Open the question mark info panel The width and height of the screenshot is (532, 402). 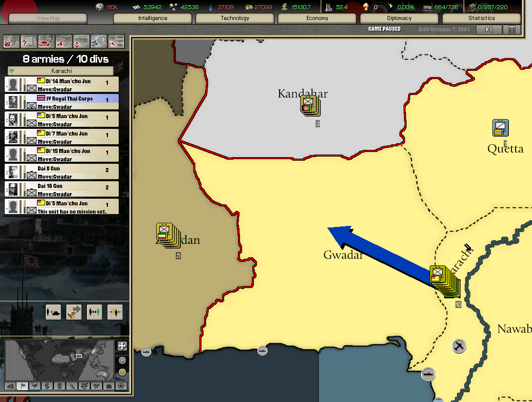coord(29,41)
